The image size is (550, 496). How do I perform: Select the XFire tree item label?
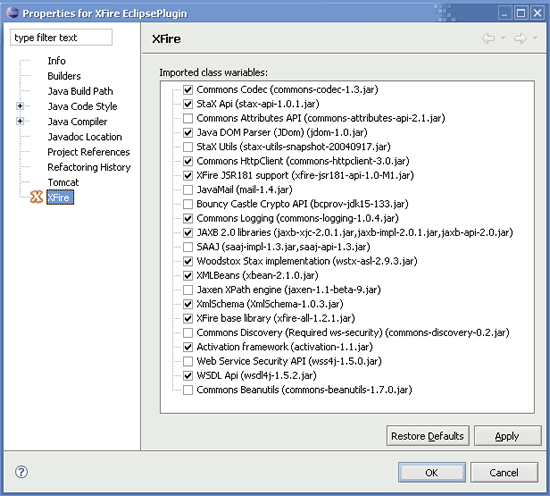click(x=60, y=197)
